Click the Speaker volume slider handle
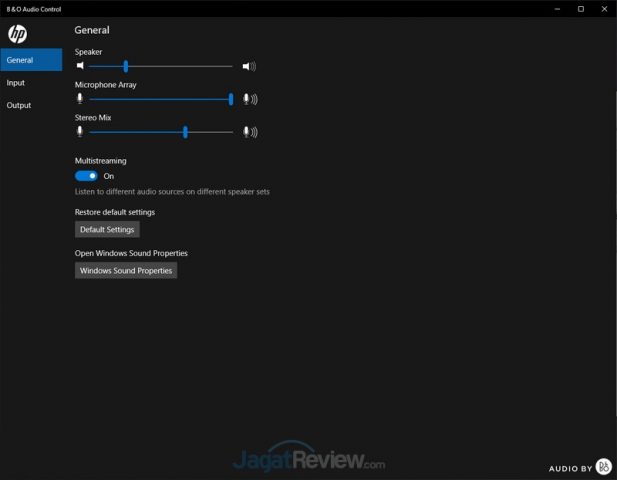 click(x=126, y=66)
